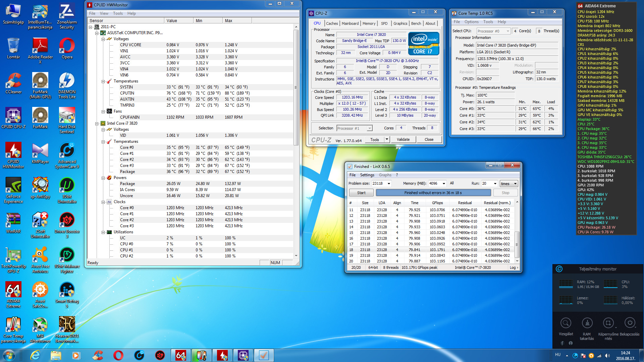644x362 pixels.
Task: Click the Facebook icon in performance monitor
Action: pos(562,343)
